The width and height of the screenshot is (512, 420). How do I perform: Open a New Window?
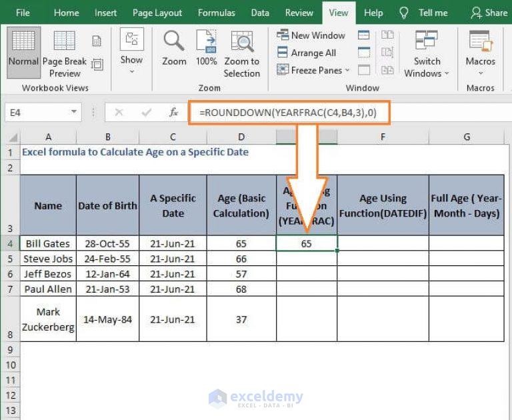point(311,35)
